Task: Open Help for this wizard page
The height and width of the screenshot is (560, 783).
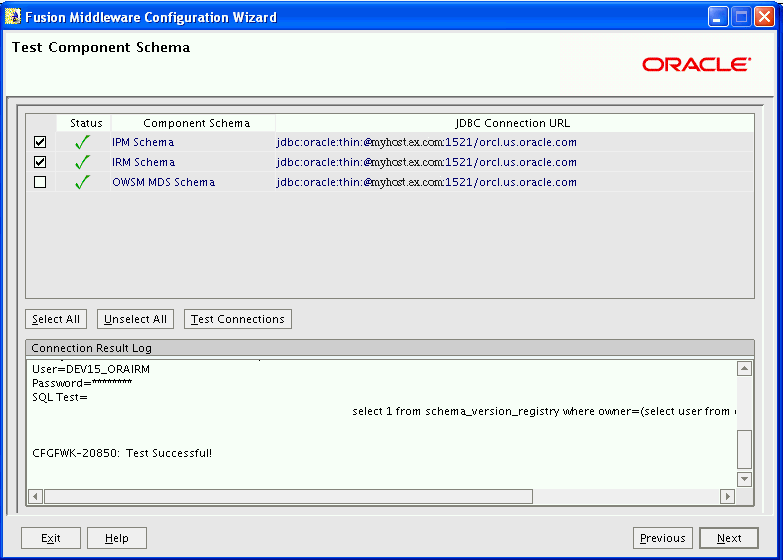Action: (x=117, y=538)
